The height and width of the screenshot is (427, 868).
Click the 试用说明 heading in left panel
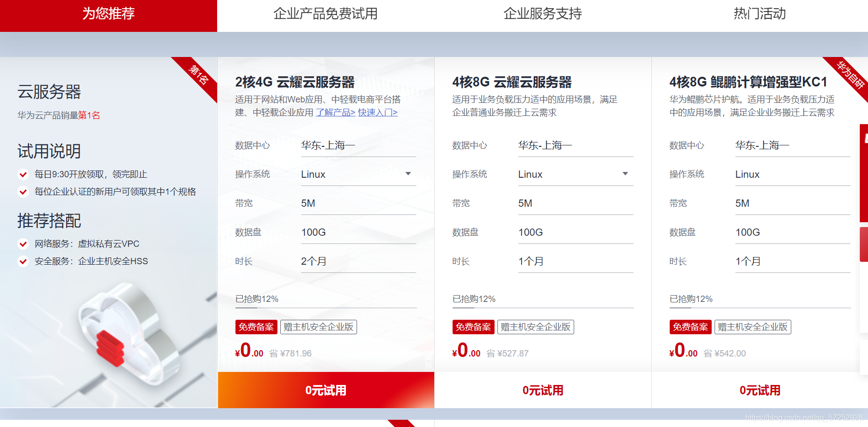click(x=49, y=151)
